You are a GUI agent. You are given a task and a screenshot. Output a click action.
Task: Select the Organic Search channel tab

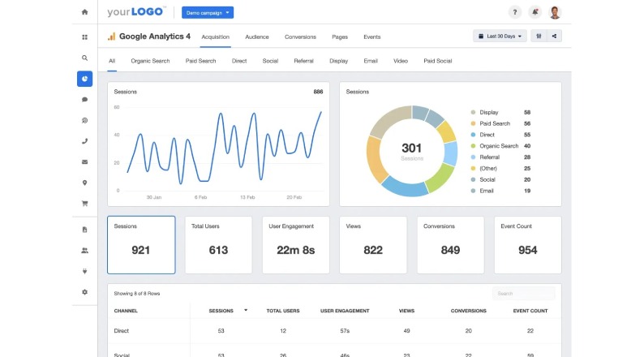[150, 61]
